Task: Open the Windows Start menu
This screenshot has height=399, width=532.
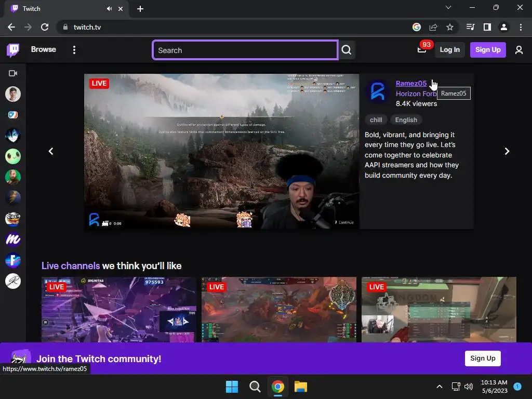Action: point(232,387)
